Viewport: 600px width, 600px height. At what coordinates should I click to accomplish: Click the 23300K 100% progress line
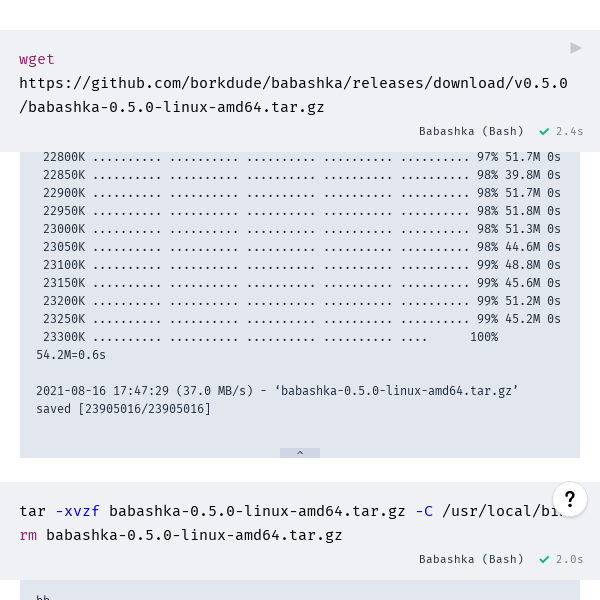[x=271, y=337]
